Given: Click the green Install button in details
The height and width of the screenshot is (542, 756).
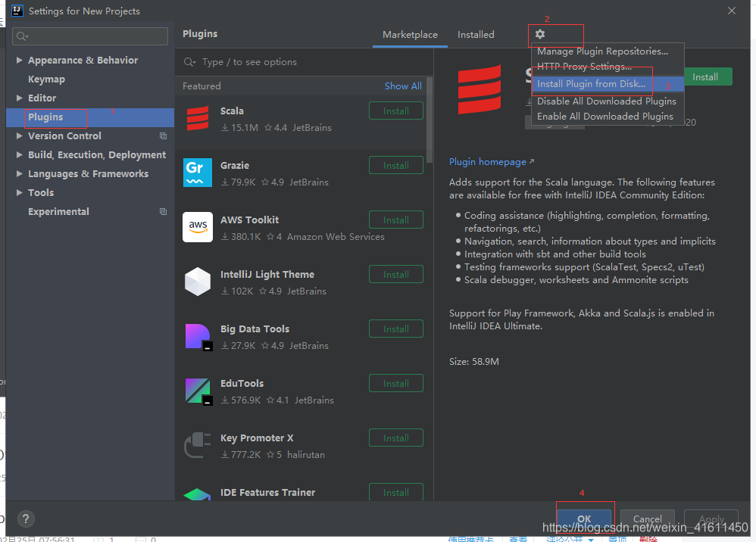Looking at the screenshot, I should 708,76.
